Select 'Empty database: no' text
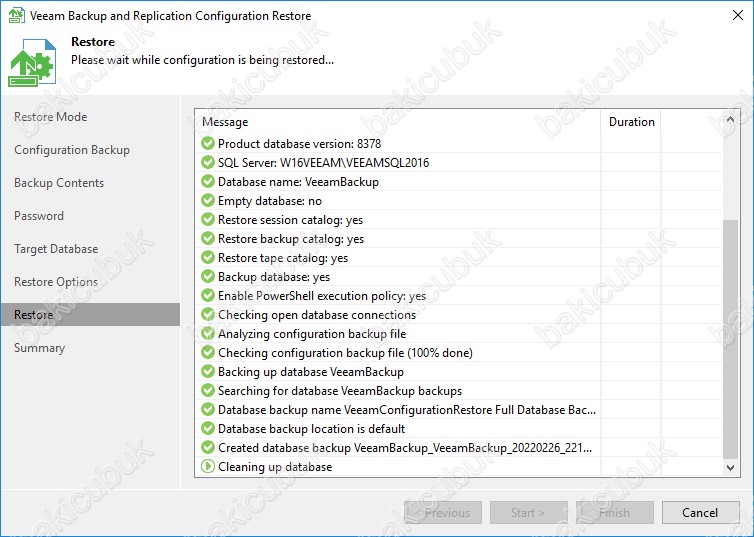Viewport: 754px width, 537px height. pyautogui.click(x=270, y=200)
